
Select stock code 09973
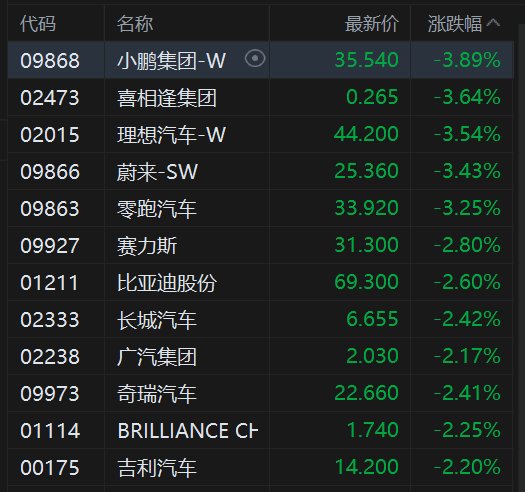click(50, 394)
